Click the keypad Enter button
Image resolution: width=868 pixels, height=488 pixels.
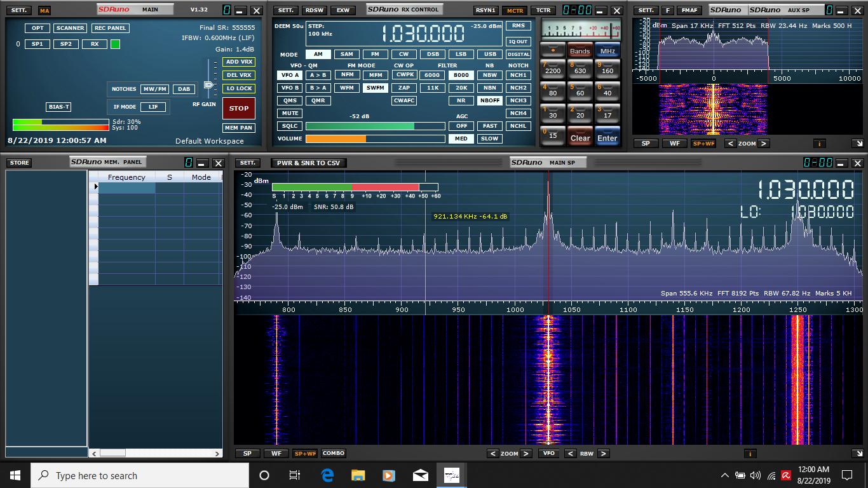[607, 137]
